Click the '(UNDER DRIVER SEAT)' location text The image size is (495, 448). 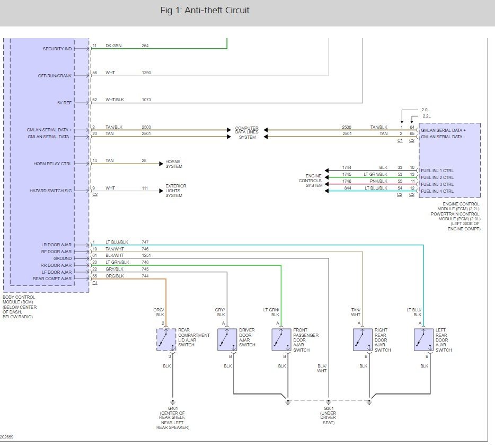328,418
